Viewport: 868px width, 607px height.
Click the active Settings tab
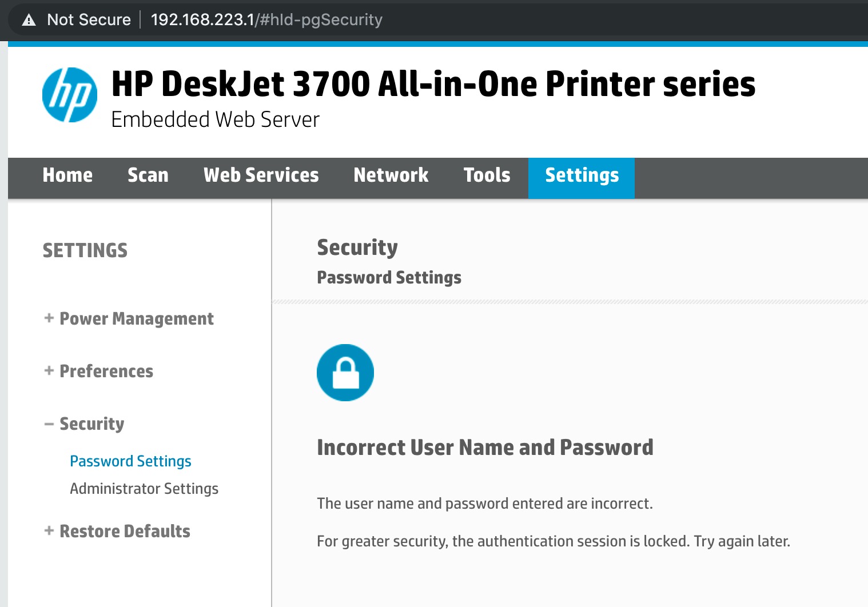tap(582, 178)
